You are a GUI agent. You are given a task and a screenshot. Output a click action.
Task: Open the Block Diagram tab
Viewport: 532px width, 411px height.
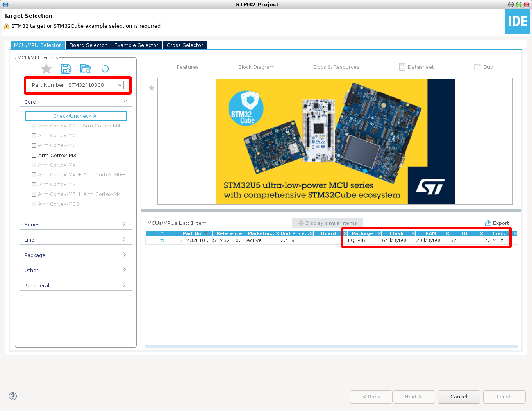(x=256, y=67)
